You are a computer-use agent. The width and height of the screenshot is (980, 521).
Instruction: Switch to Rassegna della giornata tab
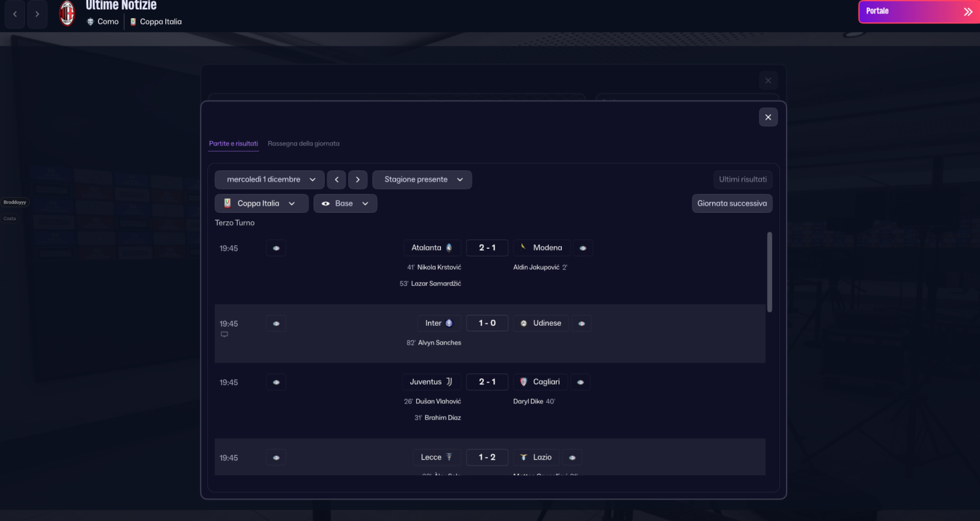(303, 143)
